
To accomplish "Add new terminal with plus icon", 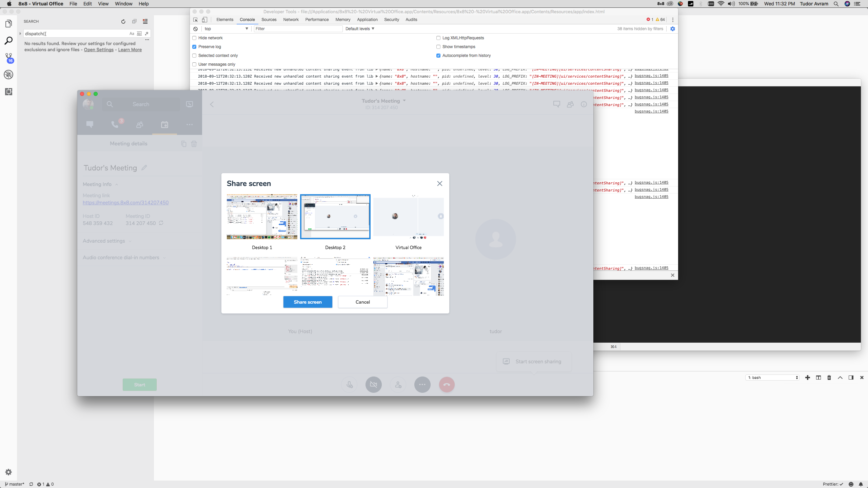I will point(808,378).
